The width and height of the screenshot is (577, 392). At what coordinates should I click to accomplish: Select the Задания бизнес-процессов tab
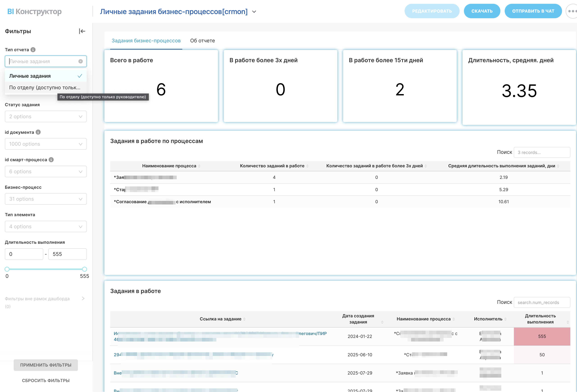point(146,41)
